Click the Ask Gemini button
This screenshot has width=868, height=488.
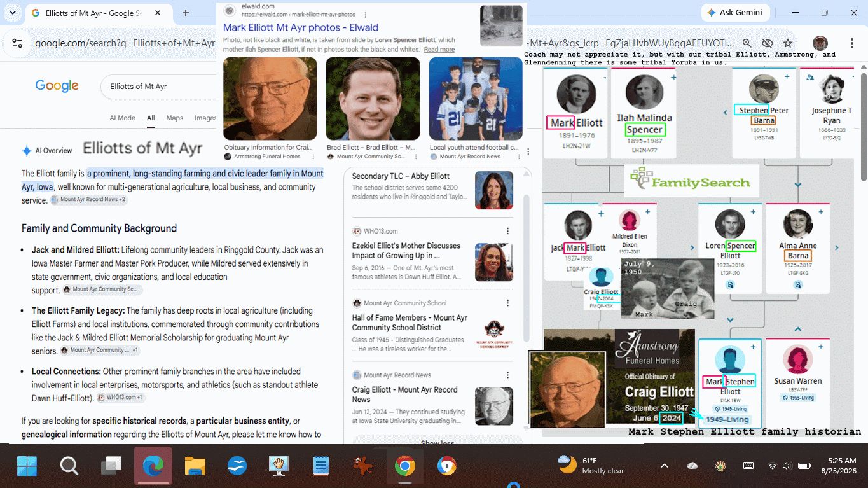click(x=736, y=13)
